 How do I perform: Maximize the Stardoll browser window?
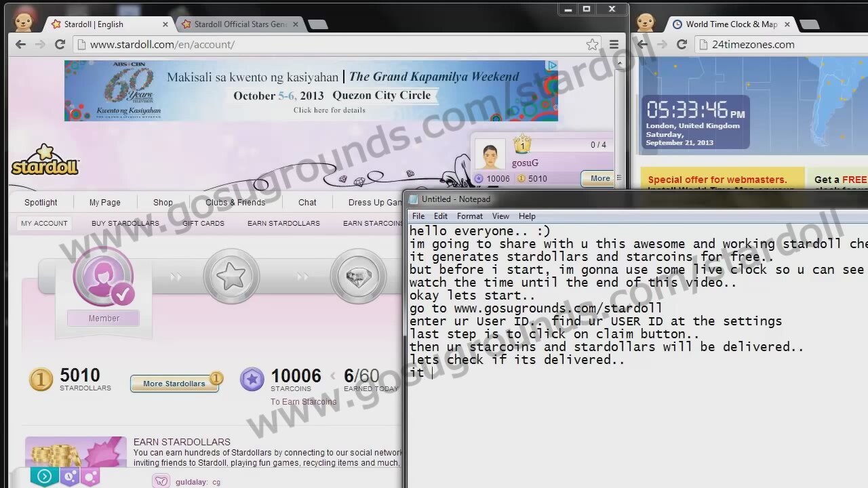587,9
